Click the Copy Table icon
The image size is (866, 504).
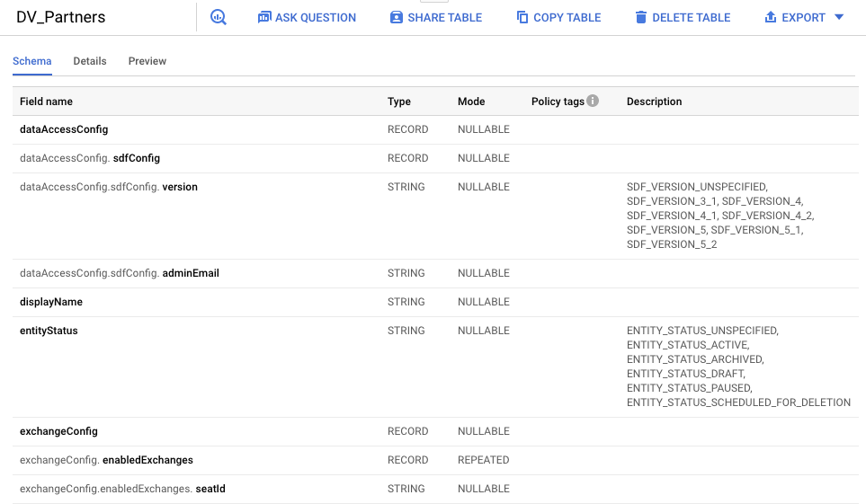[x=522, y=17]
